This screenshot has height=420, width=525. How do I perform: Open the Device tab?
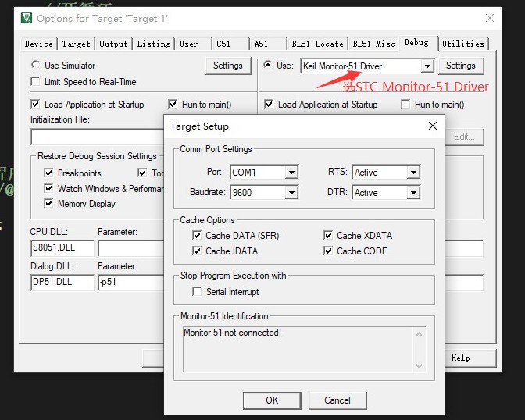tap(38, 44)
